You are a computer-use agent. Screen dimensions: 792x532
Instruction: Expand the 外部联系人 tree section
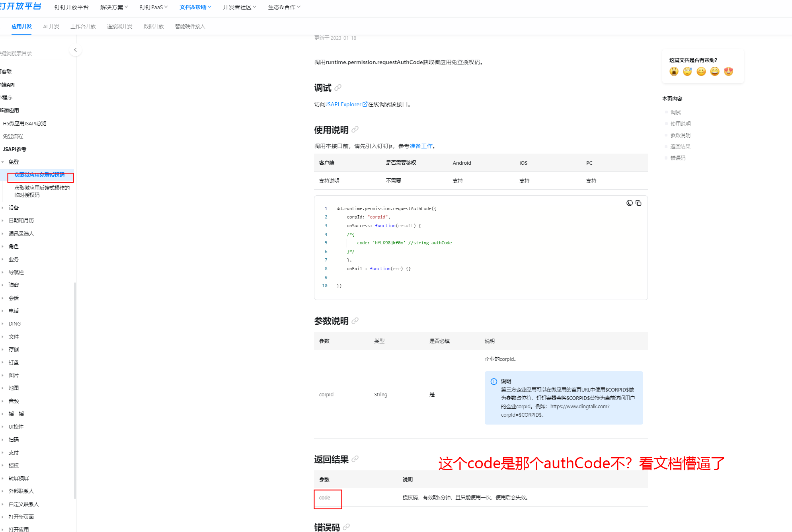tap(3, 491)
